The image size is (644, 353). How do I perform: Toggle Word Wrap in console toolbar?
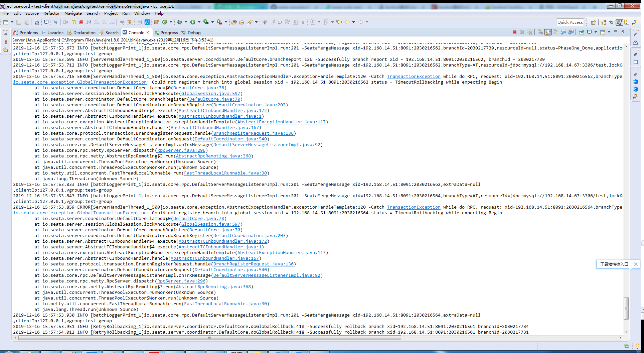556,32
